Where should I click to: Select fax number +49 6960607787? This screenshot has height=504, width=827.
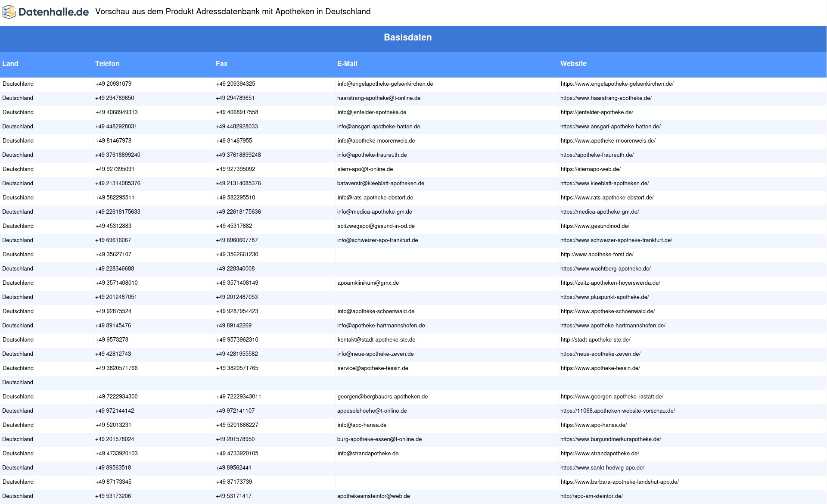[x=237, y=240]
